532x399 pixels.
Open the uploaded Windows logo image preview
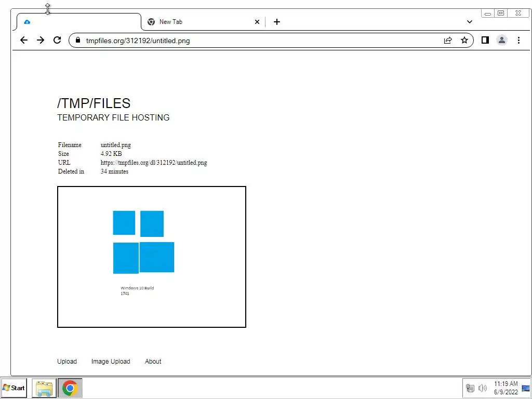pyautogui.click(x=152, y=257)
